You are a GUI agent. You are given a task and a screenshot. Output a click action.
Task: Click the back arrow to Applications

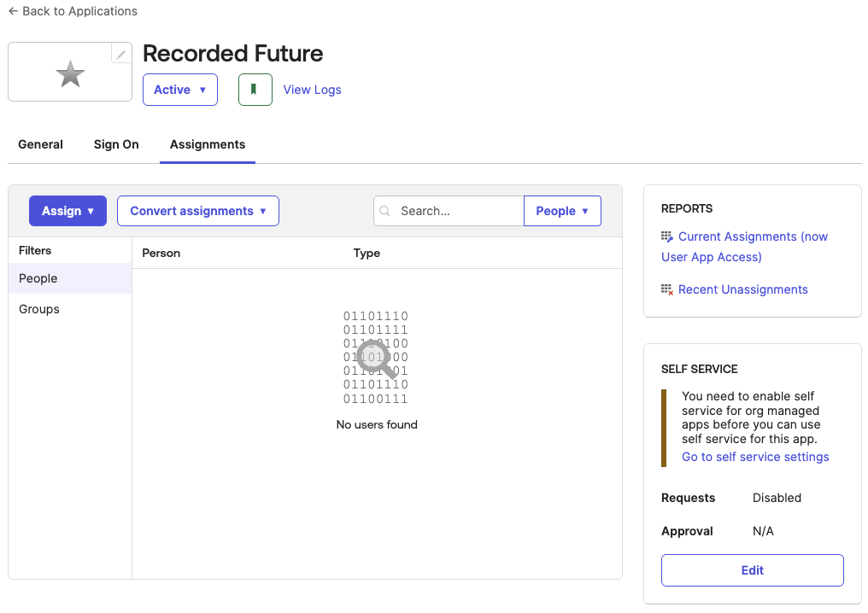coord(13,11)
